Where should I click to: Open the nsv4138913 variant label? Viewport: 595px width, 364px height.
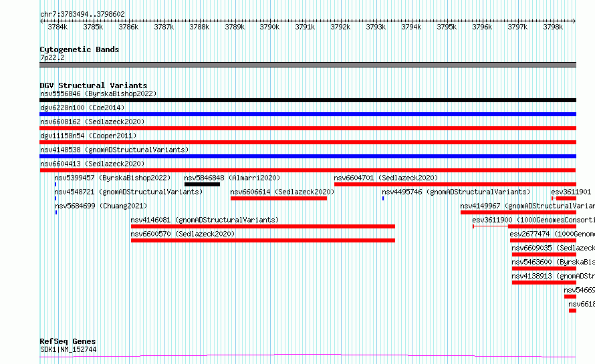click(554, 276)
